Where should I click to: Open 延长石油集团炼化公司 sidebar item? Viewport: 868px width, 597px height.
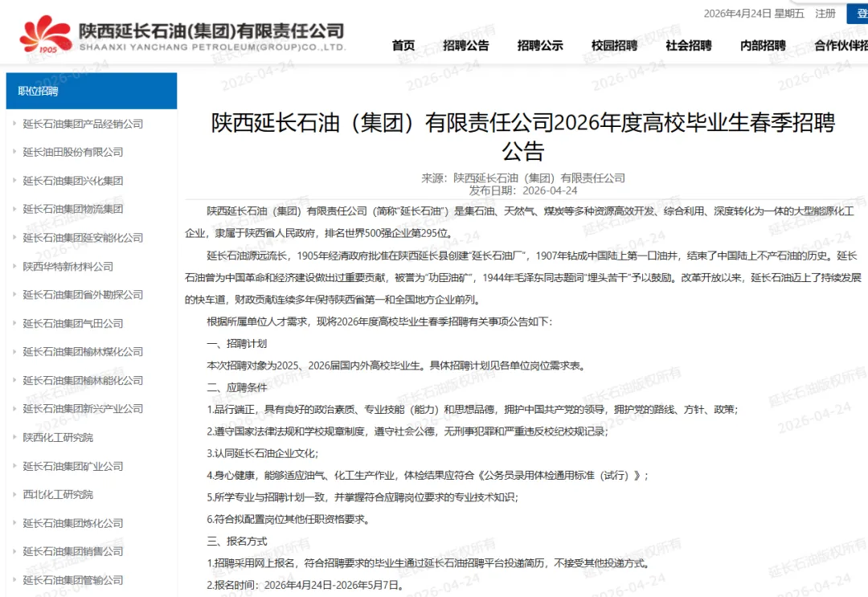pyautogui.click(x=72, y=523)
